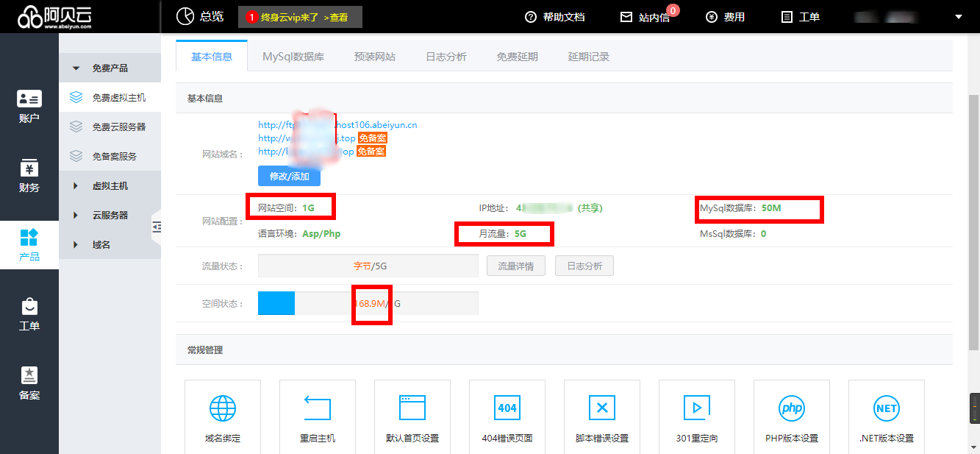
Task: Click 重启主机 restart icon
Action: 318,408
